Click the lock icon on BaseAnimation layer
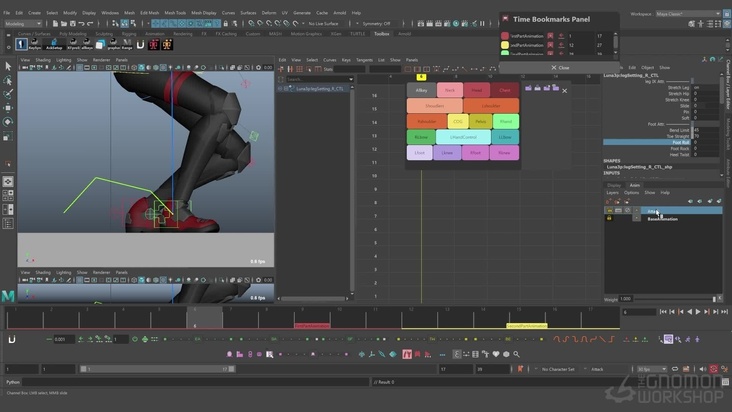The image size is (732, 412). coord(609,218)
